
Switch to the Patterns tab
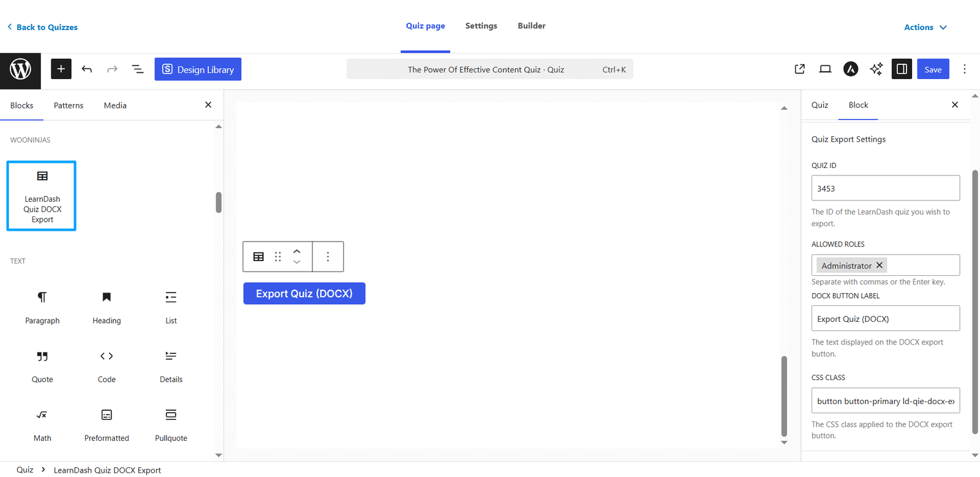coord(69,105)
